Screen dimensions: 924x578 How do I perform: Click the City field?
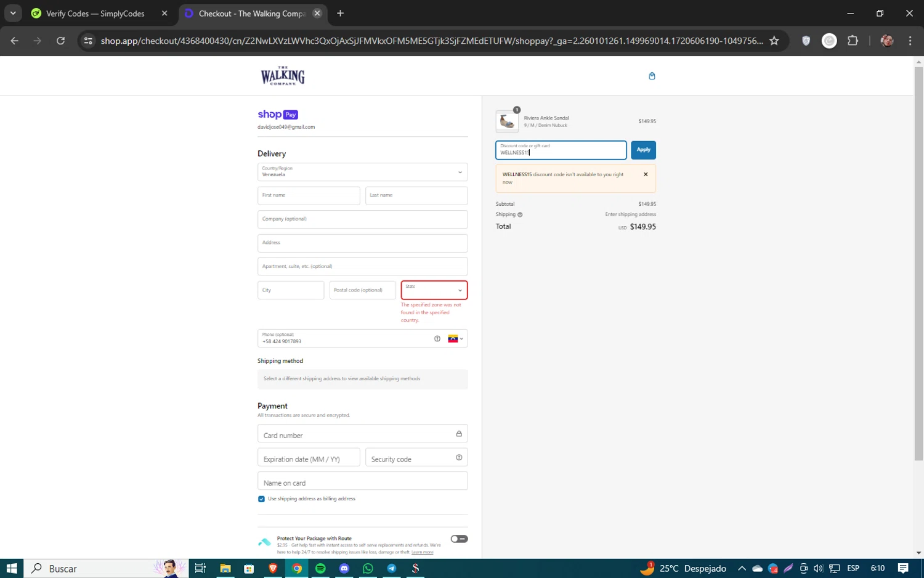(x=291, y=290)
